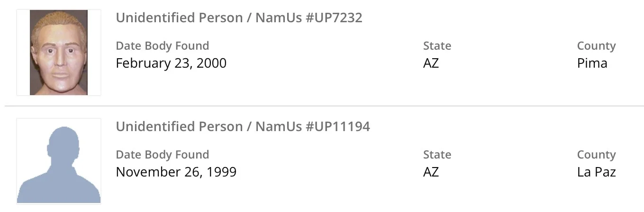Click the AZ state value for UP7232
The image size is (644, 212).
[431, 63]
